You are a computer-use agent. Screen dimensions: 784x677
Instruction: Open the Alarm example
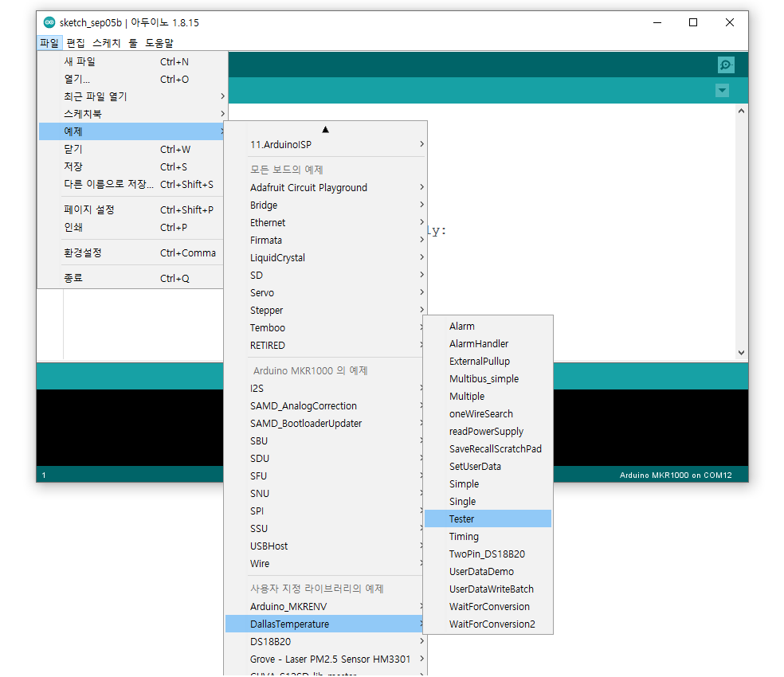coord(488,326)
